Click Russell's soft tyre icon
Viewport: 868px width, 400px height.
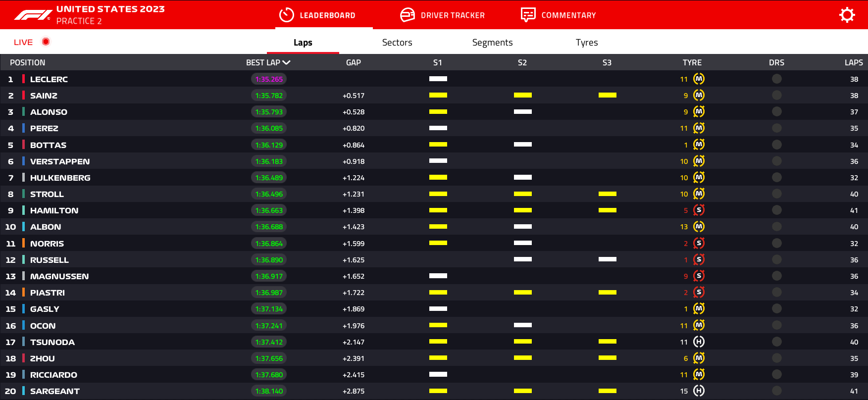pos(699,259)
